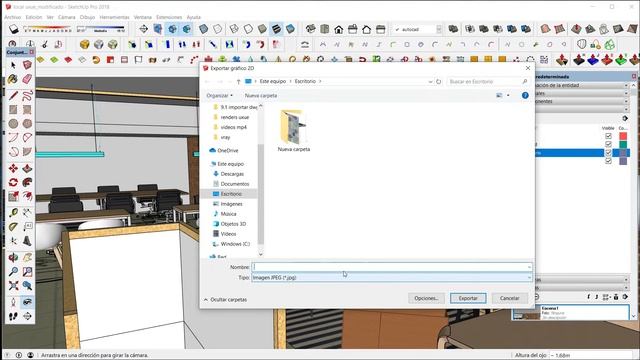Select the Pan hand tool
The image size is (640, 360).
tap(27, 258)
